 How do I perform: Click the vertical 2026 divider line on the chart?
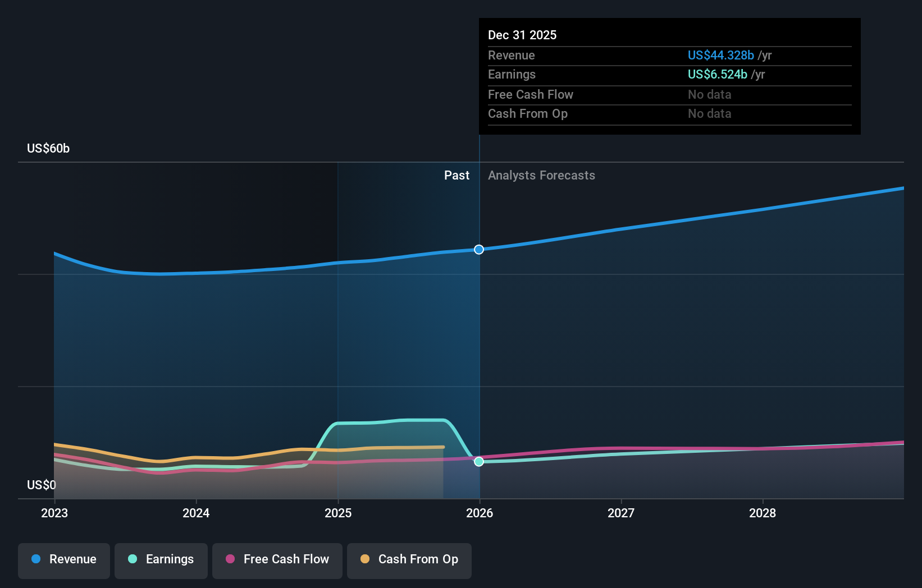click(x=478, y=337)
